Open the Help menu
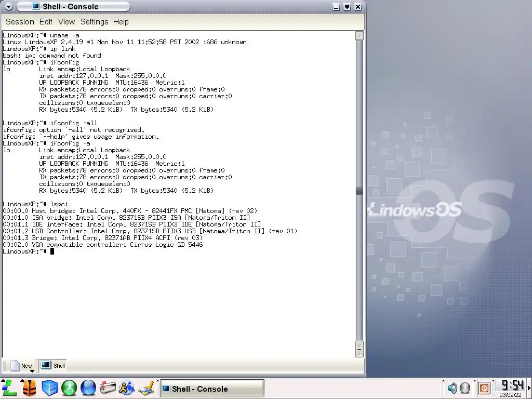532x399 pixels. [x=121, y=22]
